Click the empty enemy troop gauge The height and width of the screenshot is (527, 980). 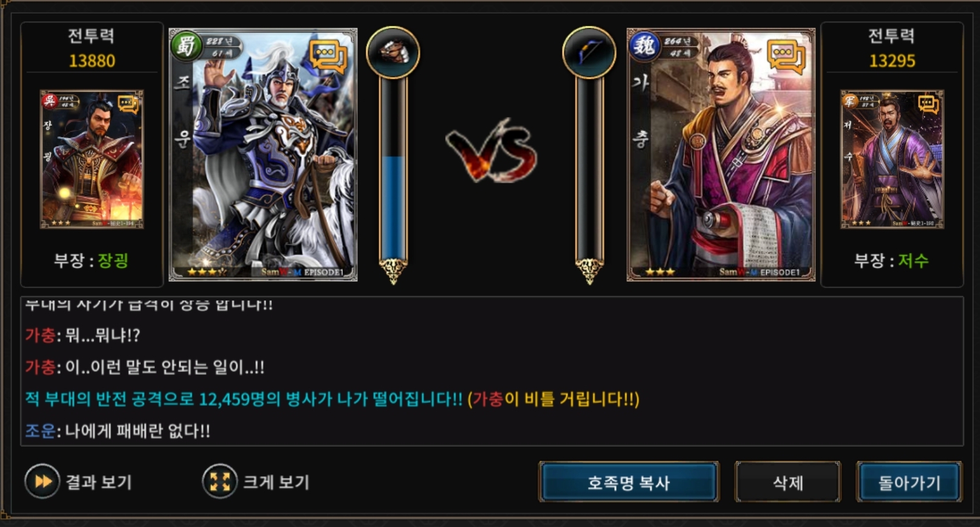pos(589,169)
